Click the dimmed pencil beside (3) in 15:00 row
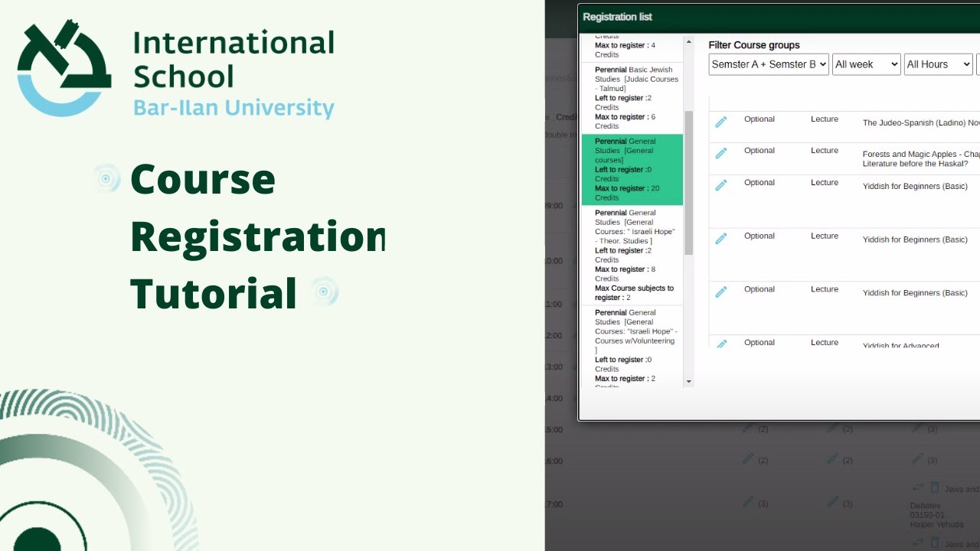The height and width of the screenshot is (551, 980). 917,428
